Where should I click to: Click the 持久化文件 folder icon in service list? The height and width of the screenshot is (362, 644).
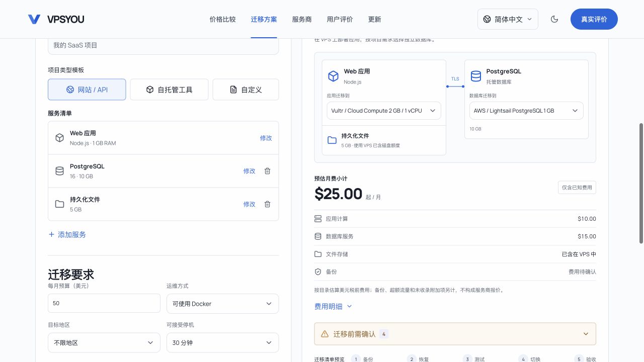[x=59, y=204]
